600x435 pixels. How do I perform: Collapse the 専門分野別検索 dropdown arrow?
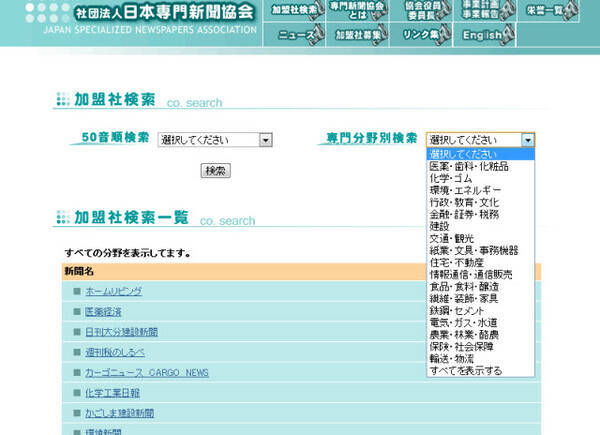click(528, 141)
